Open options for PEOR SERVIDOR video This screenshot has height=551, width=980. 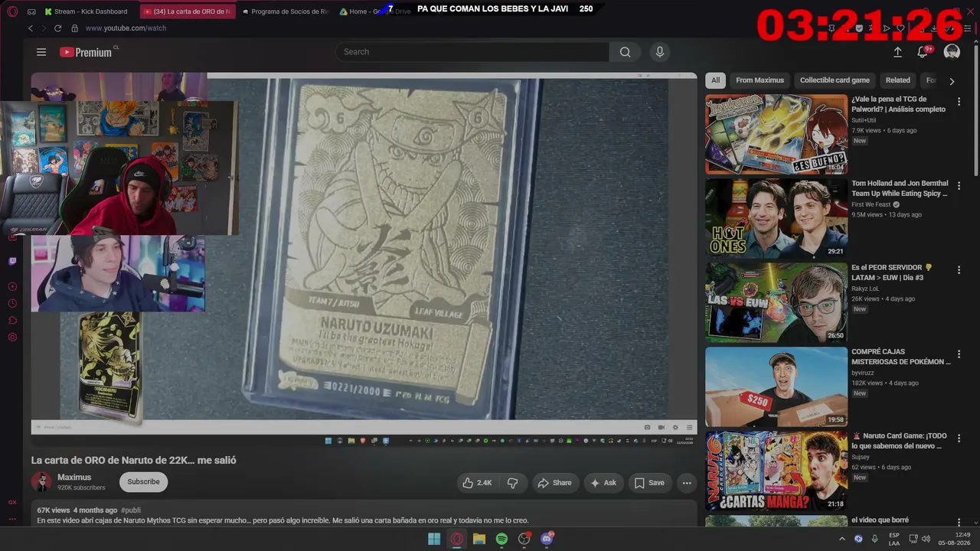point(959,270)
